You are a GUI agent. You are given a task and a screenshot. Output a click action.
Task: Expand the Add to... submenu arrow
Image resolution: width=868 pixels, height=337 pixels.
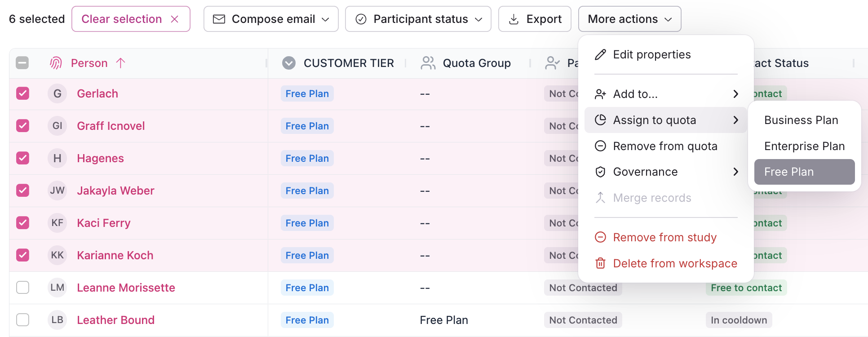(x=735, y=94)
